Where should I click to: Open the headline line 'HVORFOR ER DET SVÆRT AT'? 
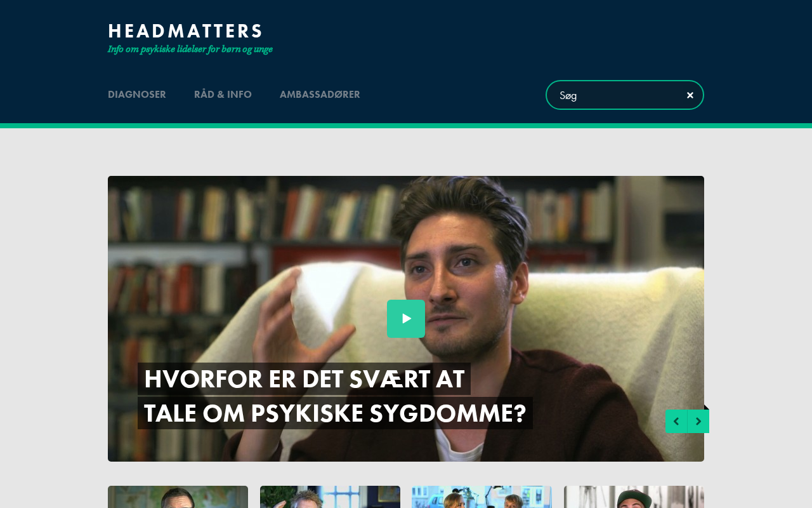click(x=304, y=379)
